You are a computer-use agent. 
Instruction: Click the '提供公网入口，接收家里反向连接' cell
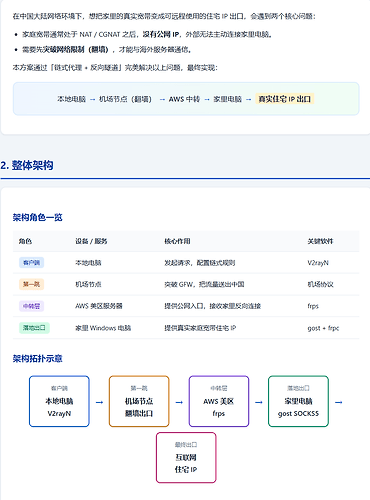click(x=212, y=306)
